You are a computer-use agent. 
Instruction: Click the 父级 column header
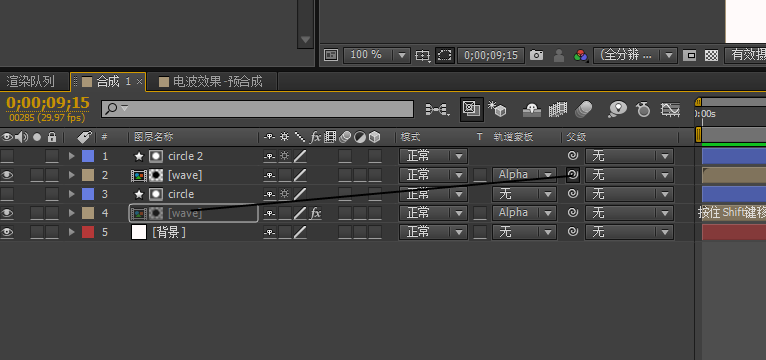point(576,137)
